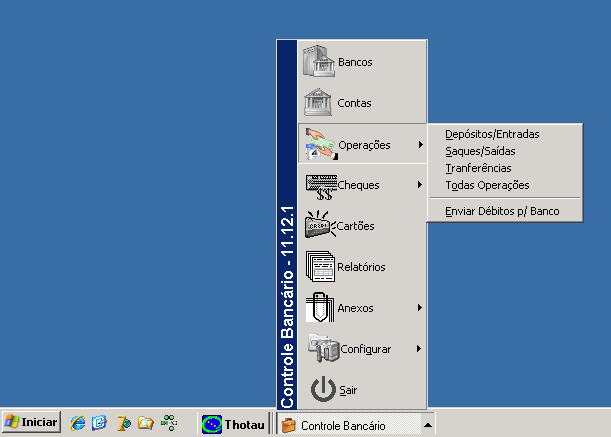The width and height of the screenshot is (611, 437).
Task: Click the Thotau taskbar button
Action: click(x=233, y=425)
